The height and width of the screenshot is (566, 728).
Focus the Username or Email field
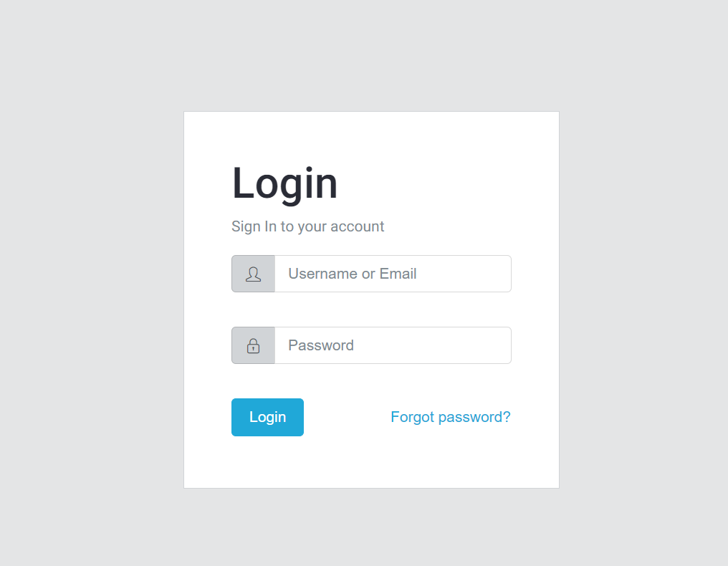point(393,274)
